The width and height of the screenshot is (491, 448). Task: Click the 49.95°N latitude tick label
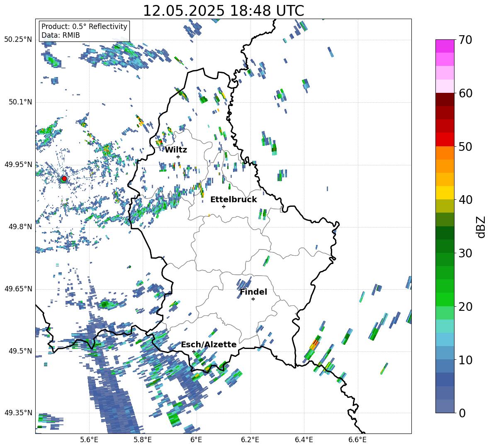coord(18,164)
